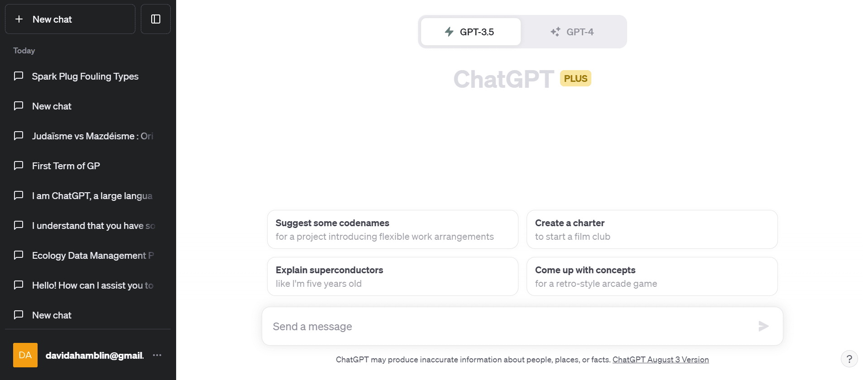The image size is (868, 380).
Task: Focus the Send a message input field
Action: 507,327
